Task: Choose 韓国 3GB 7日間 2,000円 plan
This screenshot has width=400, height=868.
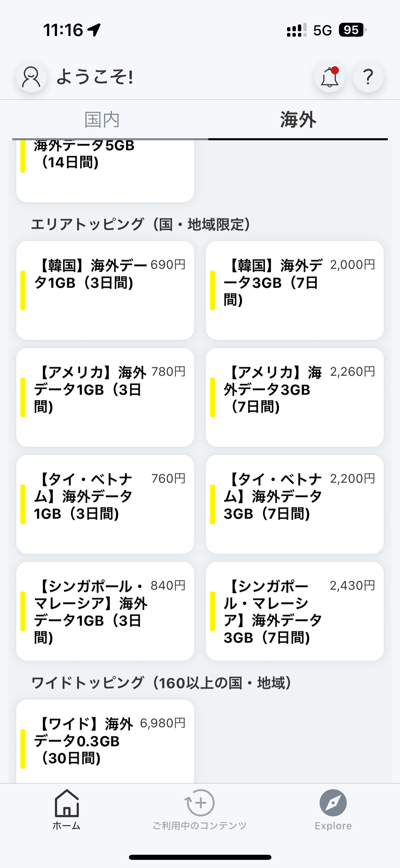Action: (294, 290)
